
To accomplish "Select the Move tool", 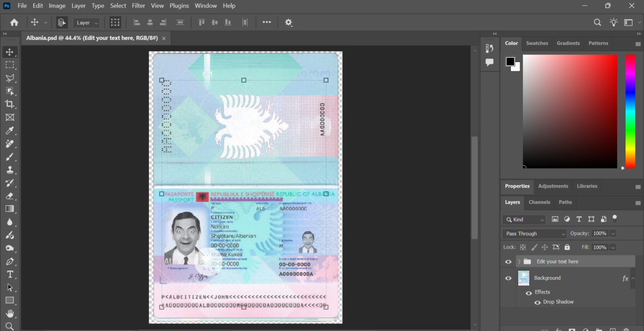I will pyautogui.click(x=9, y=52).
